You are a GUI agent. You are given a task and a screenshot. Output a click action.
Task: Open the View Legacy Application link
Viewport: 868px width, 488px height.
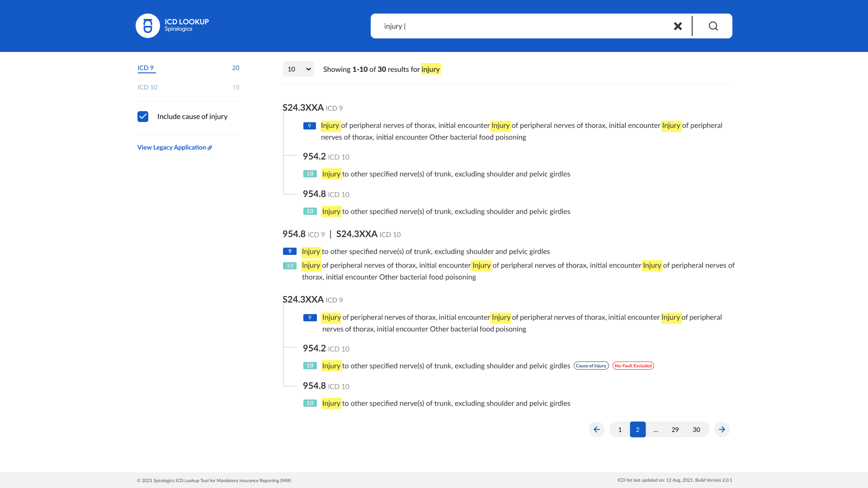tap(172, 147)
